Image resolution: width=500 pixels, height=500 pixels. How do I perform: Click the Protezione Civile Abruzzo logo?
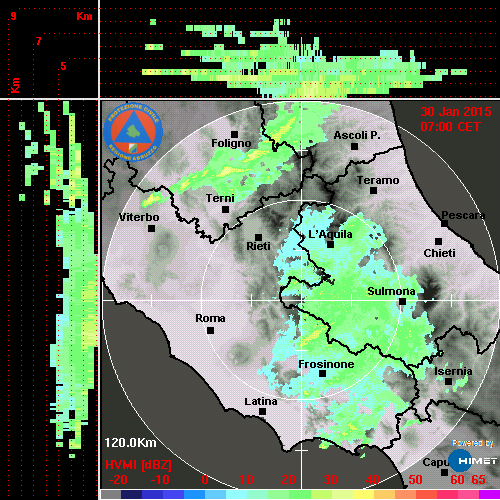(x=133, y=132)
